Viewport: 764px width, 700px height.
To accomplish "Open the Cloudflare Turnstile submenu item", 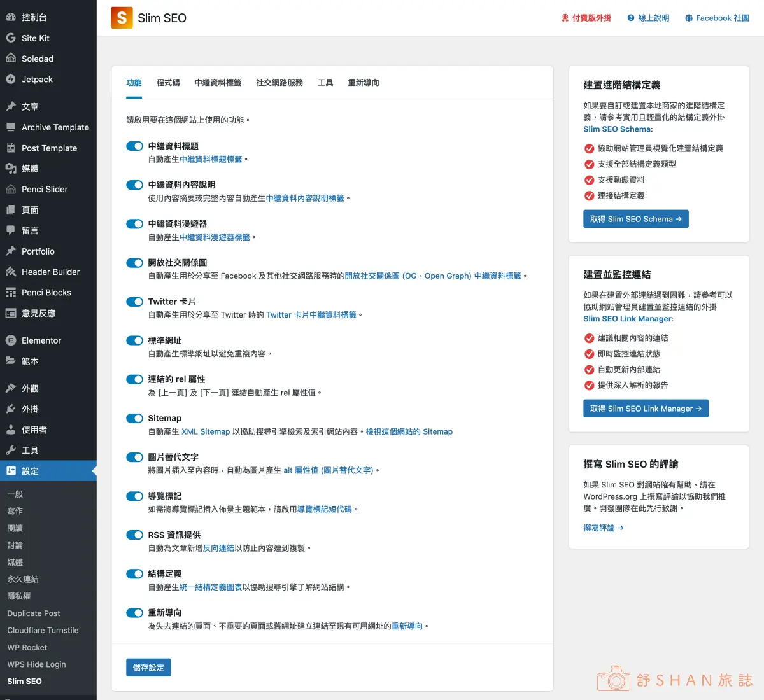I will [43, 630].
